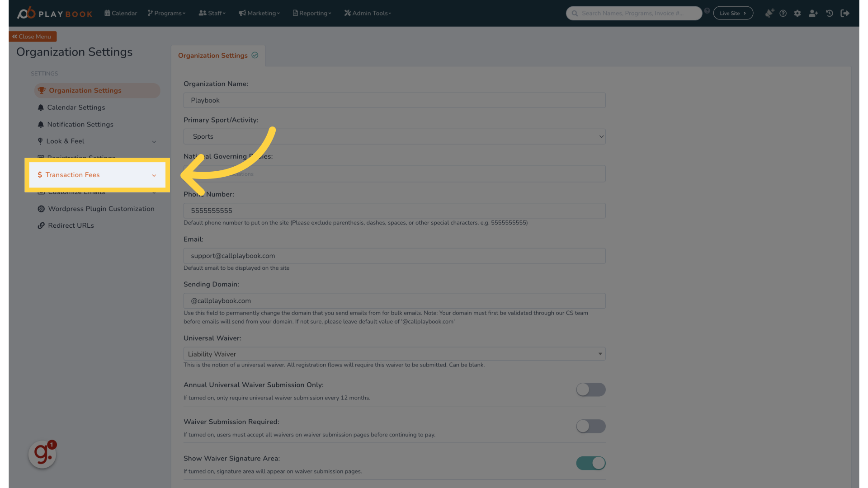868x488 pixels.
Task: Click the Organization Name input field
Action: point(394,99)
